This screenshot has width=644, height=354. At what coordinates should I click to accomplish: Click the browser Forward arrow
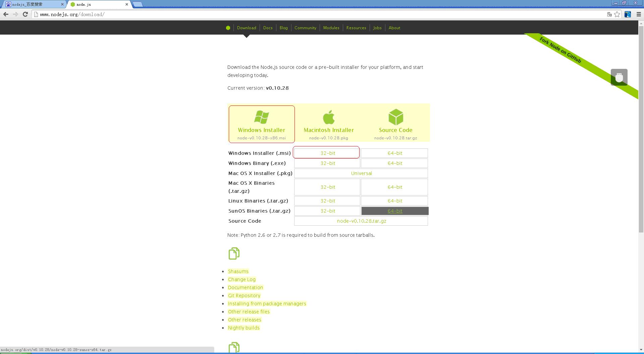(x=15, y=14)
